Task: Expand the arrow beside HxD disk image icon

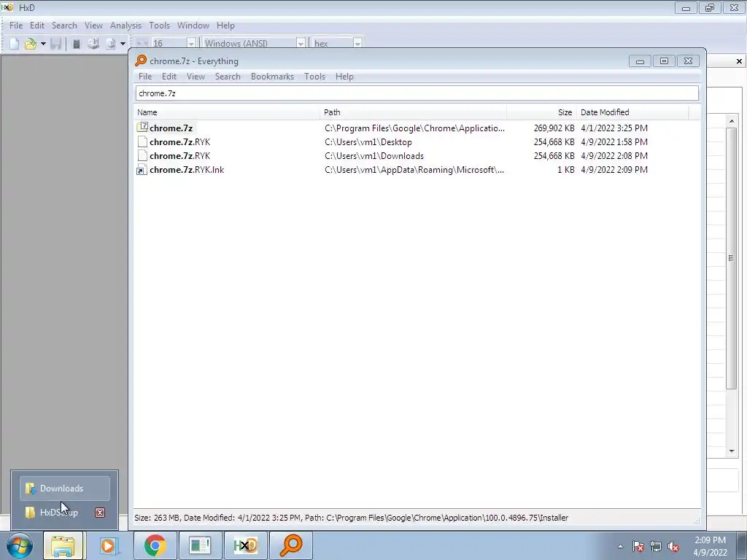Action: 123,44
